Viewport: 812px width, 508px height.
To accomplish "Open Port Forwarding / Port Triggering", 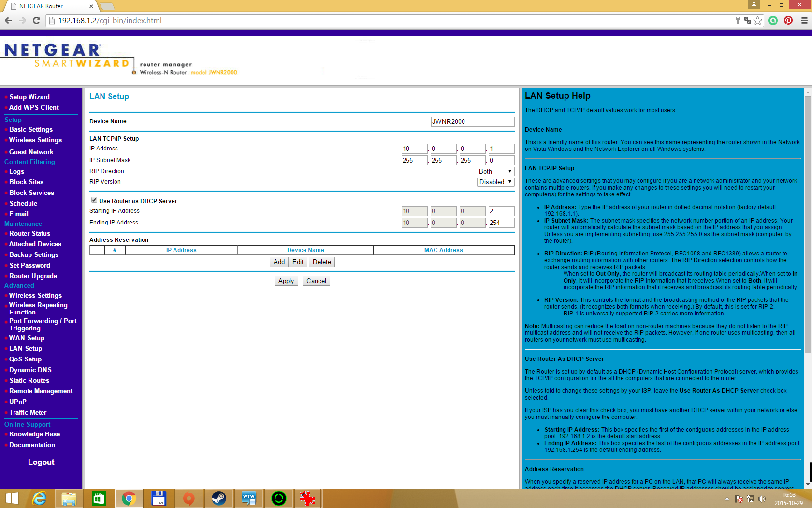I will click(x=43, y=324).
